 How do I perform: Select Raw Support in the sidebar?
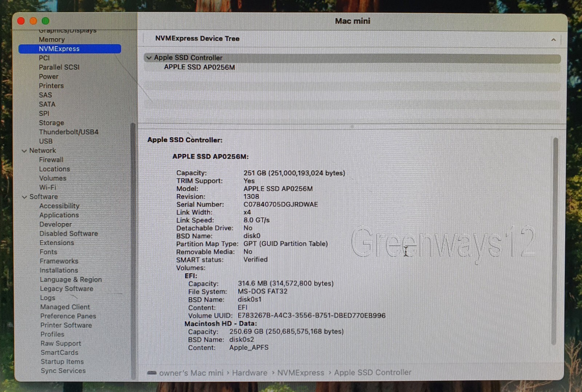pos(61,343)
